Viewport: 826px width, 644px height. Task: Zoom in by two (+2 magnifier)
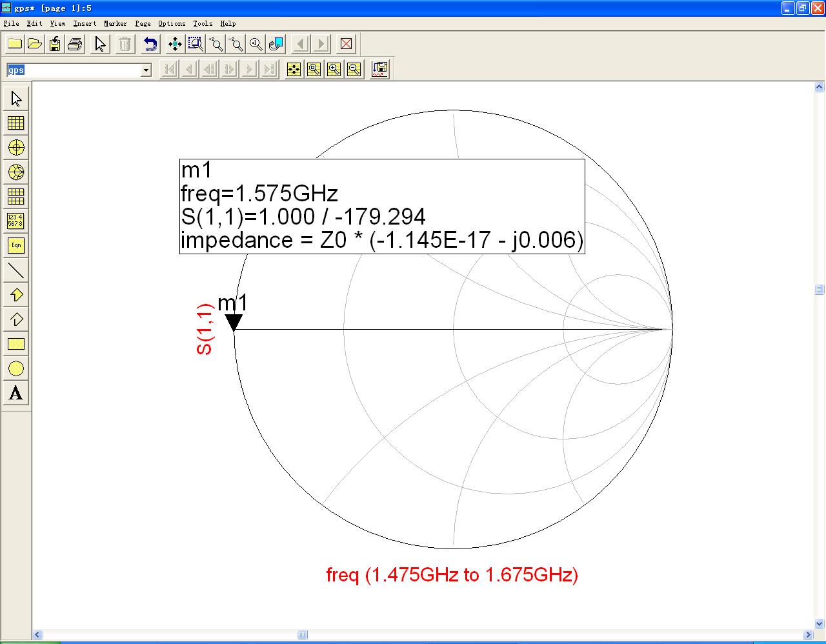tap(216, 44)
